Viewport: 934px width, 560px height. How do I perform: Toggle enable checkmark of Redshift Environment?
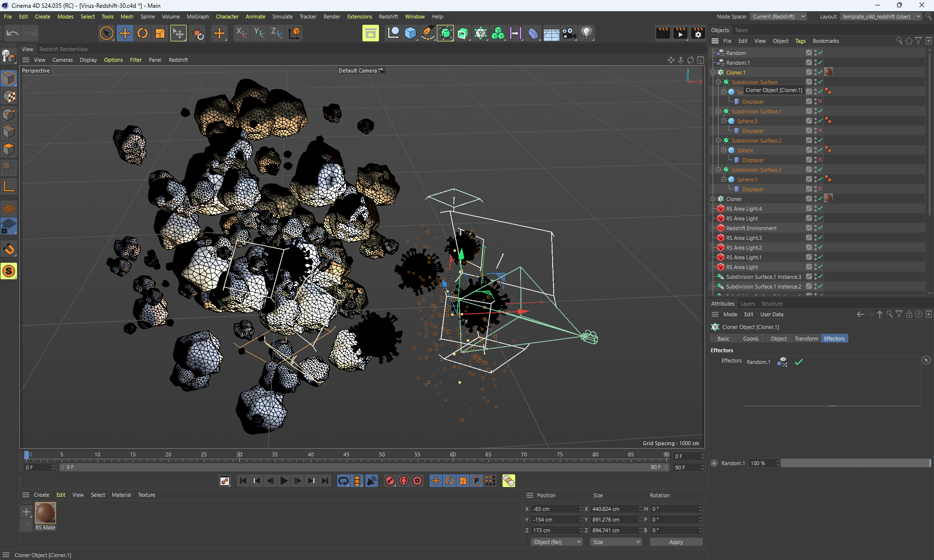[x=820, y=228]
